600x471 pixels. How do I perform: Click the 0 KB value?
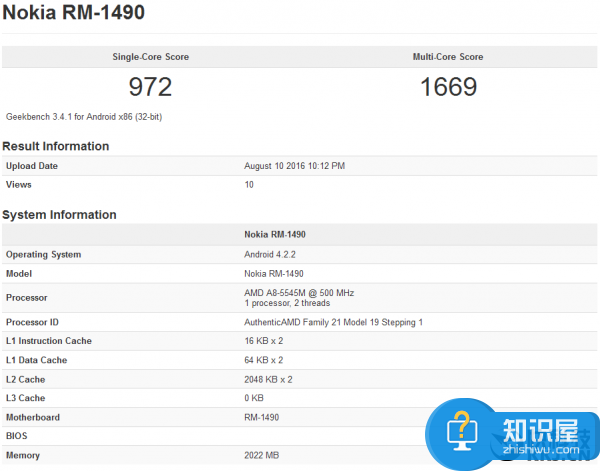(x=254, y=398)
